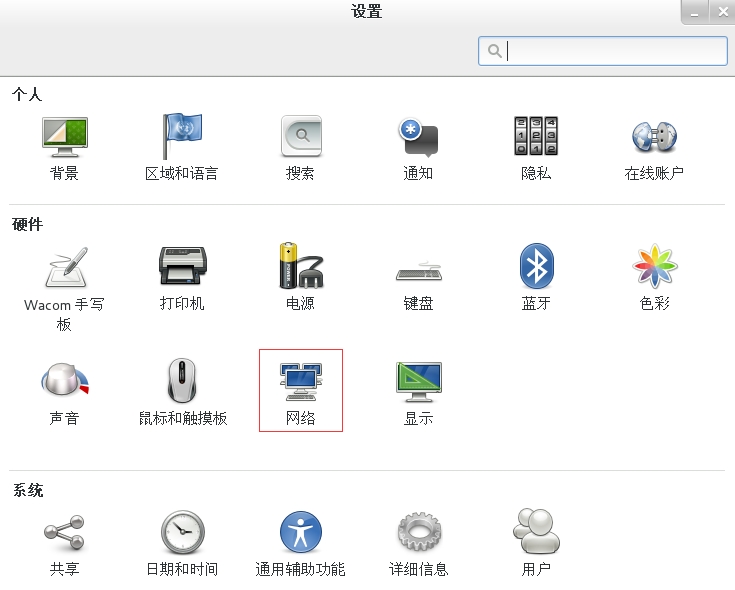Open the 背景 background settings
The width and height of the screenshot is (735, 590).
click(x=65, y=148)
